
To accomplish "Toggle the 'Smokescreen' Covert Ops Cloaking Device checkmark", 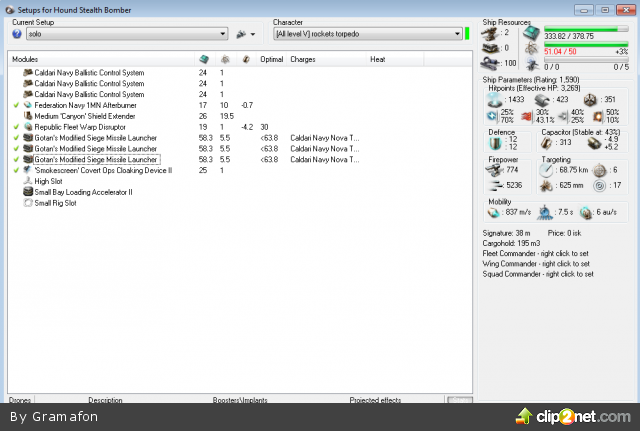I will (16, 170).
